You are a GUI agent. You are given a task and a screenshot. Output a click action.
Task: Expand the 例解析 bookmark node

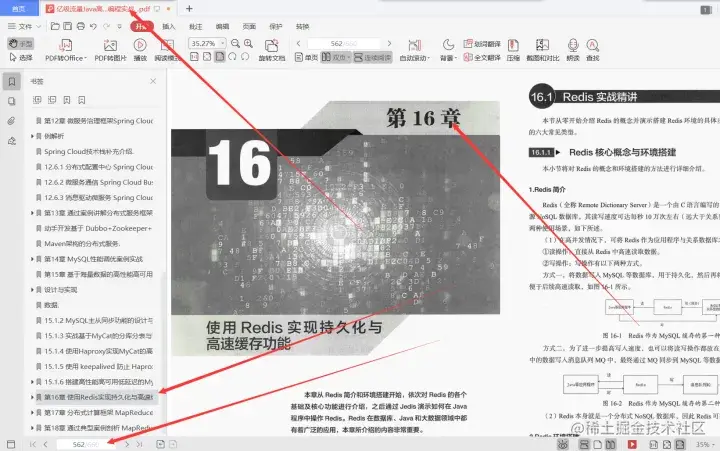click(32, 136)
